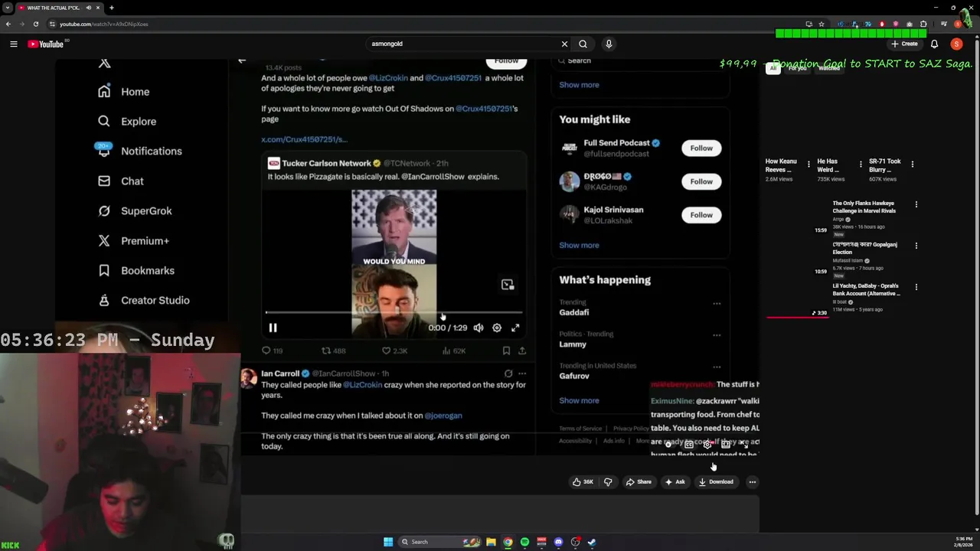
Task: Open Bookmarks in X sidebar
Action: [136, 271]
